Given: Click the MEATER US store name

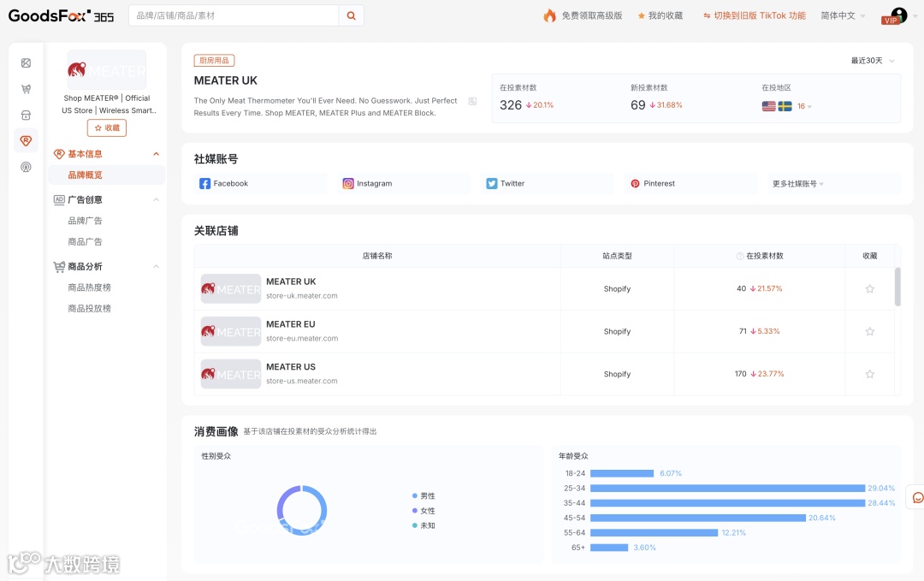Looking at the screenshot, I should [291, 366].
